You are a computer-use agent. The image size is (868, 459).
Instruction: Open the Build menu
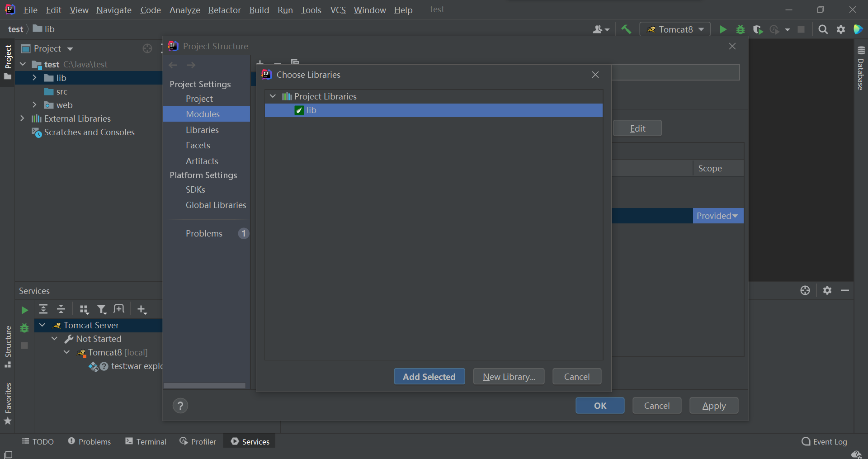(x=259, y=10)
